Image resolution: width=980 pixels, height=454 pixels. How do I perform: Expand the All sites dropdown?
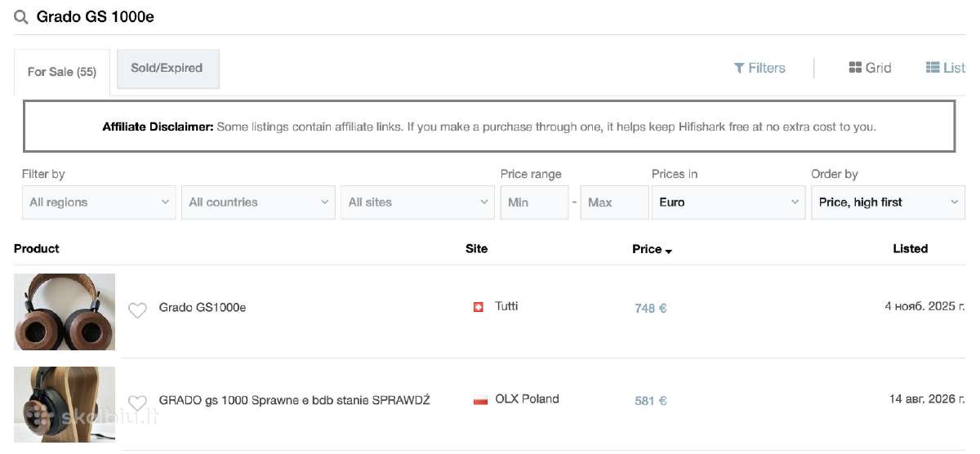(x=417, y=203)
